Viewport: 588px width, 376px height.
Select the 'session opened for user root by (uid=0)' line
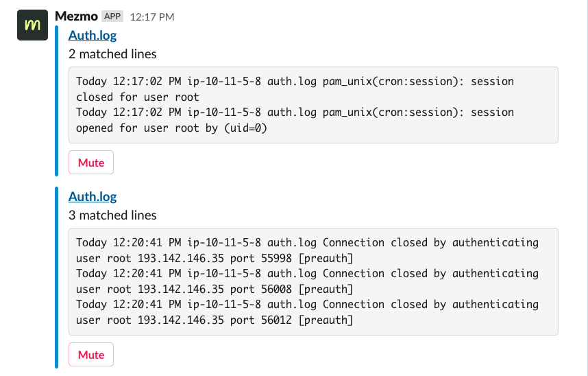pyautogui.click(x=295, y=120)
